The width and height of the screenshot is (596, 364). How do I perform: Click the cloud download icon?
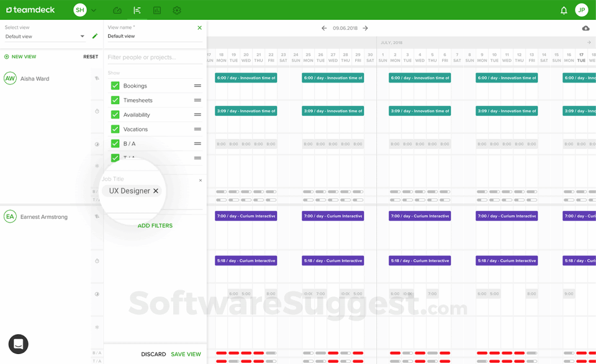click(x=585, y=28)
